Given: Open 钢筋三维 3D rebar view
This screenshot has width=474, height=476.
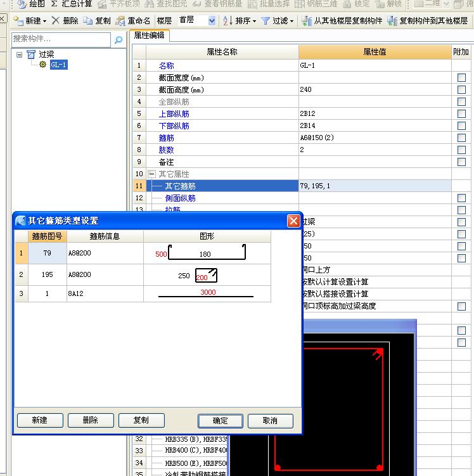Looking at the screenshot, I should (x=316, y=4).
